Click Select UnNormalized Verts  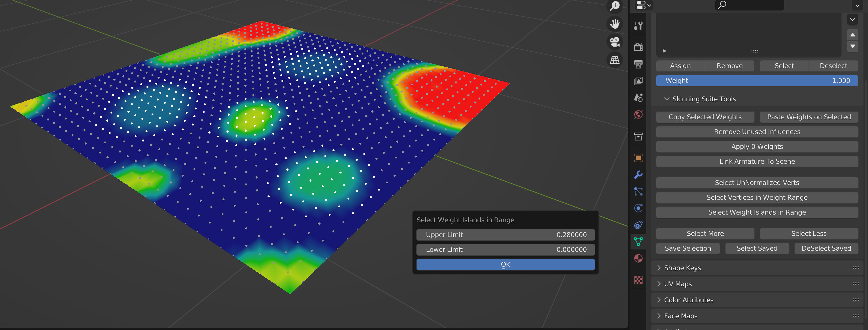[x=757, y=183]
